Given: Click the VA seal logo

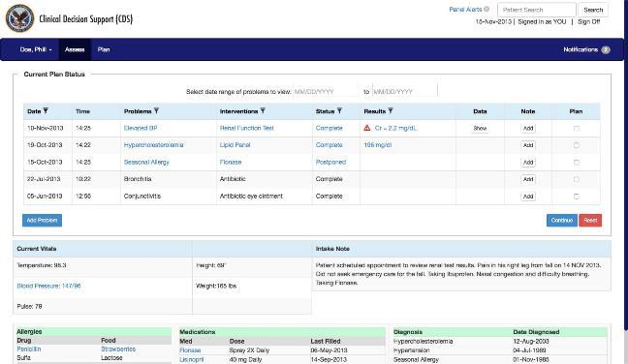Looking at the screenshot, I should (x=19, y=18).
